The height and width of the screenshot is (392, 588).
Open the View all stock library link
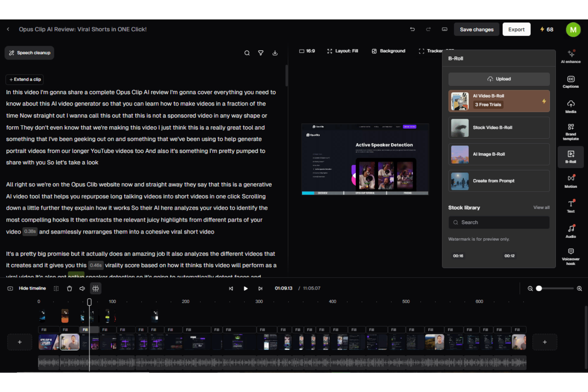coord(542,208)
